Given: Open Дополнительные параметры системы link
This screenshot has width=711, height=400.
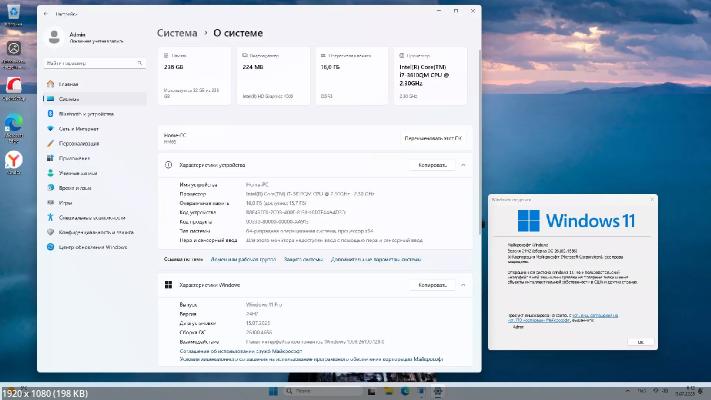Looking at the screenshot, I should (x=376, y=259).
